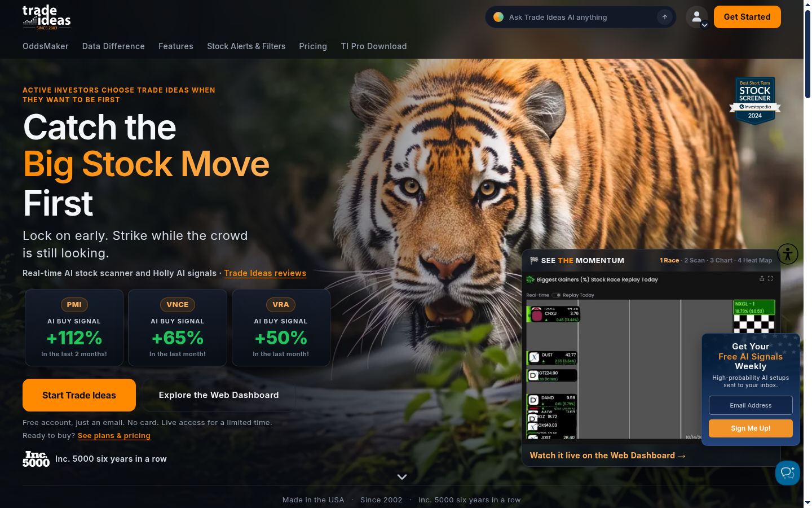Open the Features menu item

pyautogui.click(x=176, y=46)
